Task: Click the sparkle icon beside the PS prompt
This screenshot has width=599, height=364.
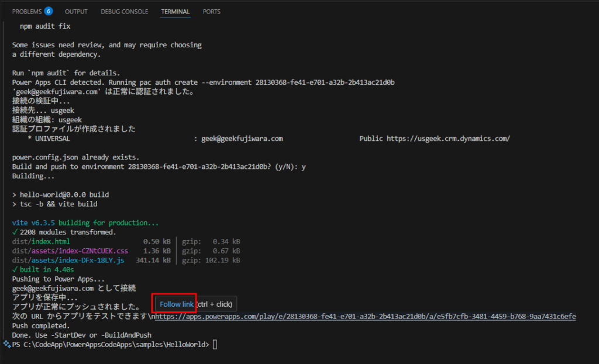Action: [6, 345]
